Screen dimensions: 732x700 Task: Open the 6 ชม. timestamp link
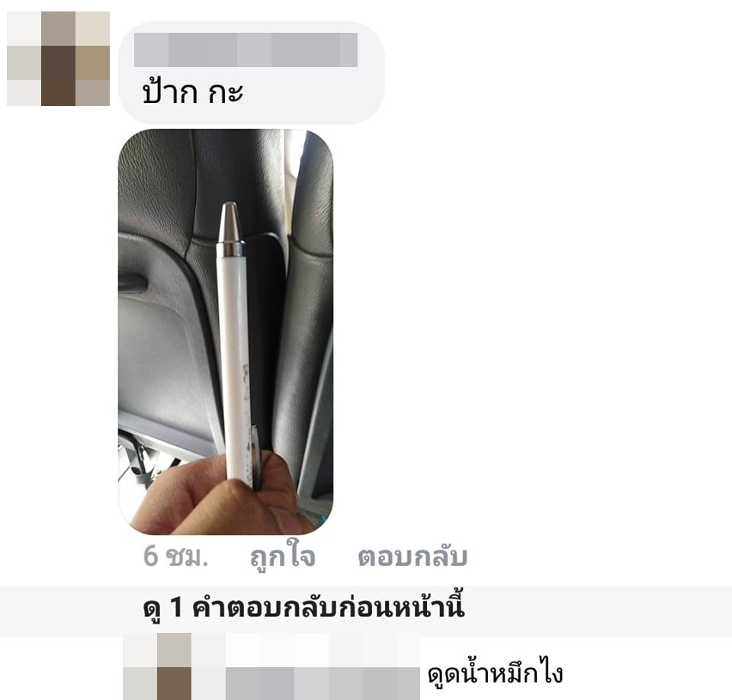tap(175, 556)
